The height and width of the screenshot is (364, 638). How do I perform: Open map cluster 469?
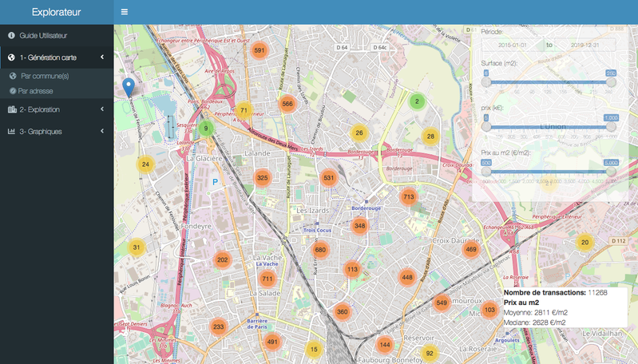471,249
